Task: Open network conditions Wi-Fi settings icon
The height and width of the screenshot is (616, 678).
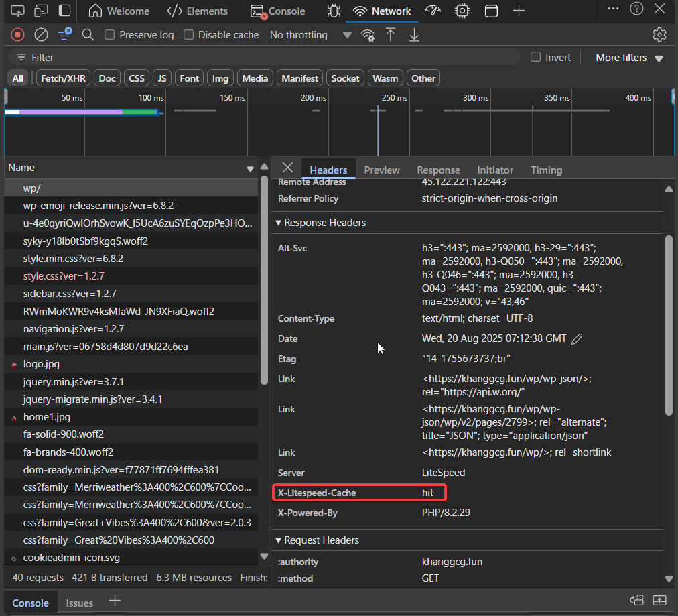Action: tap(367, 35)
